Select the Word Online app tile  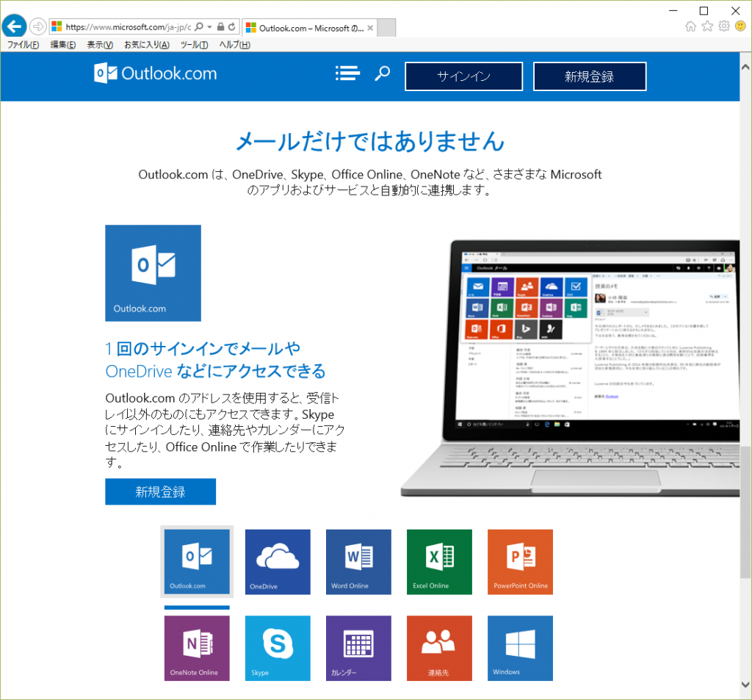pyautogui.click(x=358, y=562)
